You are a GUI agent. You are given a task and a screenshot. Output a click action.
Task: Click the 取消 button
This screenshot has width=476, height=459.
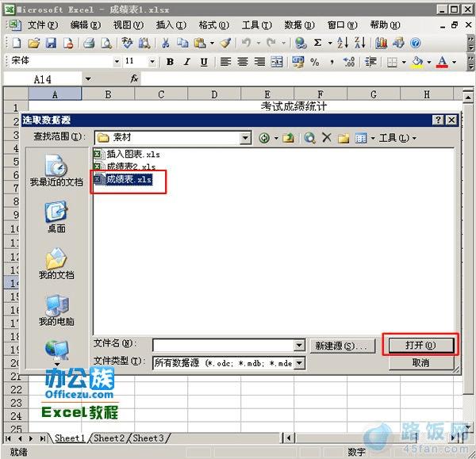[x=420, y=362]
